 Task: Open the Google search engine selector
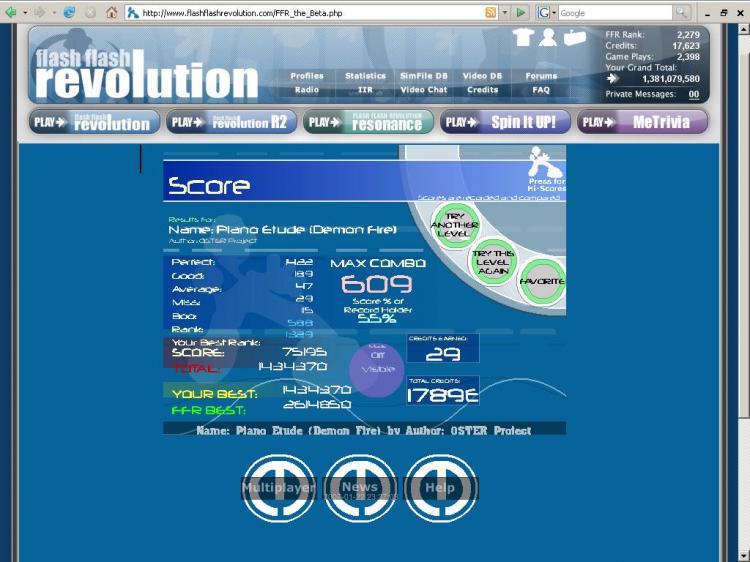coord(546,13)
